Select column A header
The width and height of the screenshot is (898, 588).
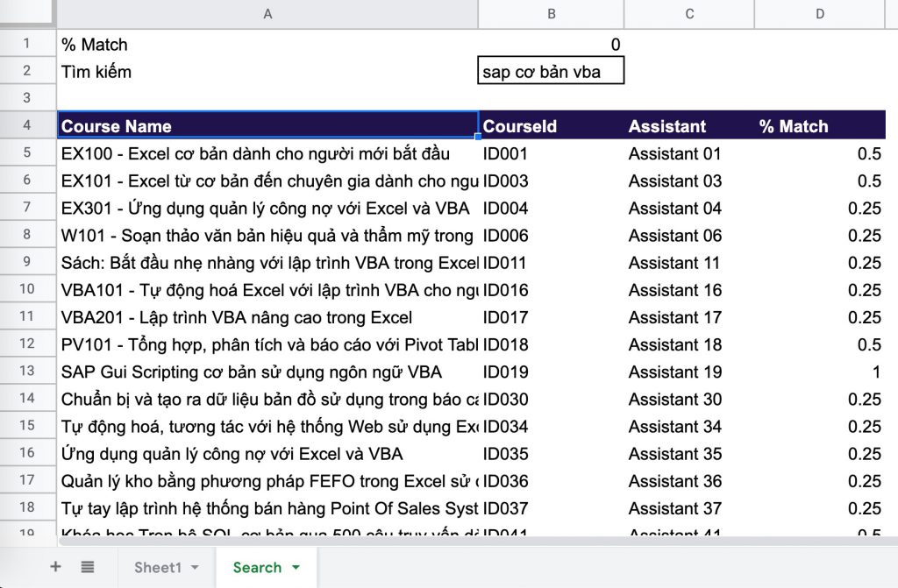(267, 13)
